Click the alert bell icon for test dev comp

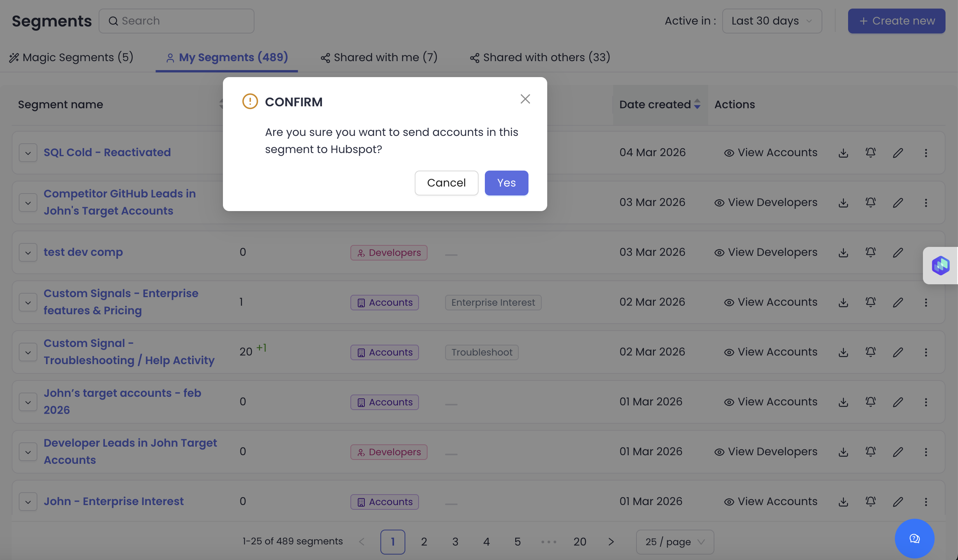coord(871,252)
